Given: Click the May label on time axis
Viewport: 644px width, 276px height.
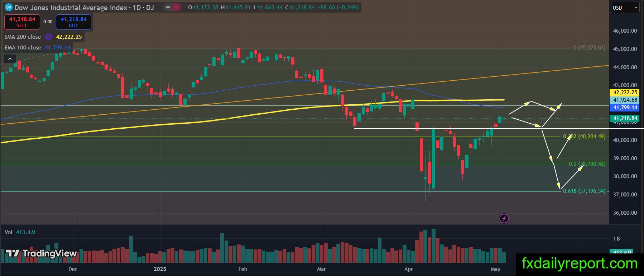Looking at the screenshot, I should [496, 269].
